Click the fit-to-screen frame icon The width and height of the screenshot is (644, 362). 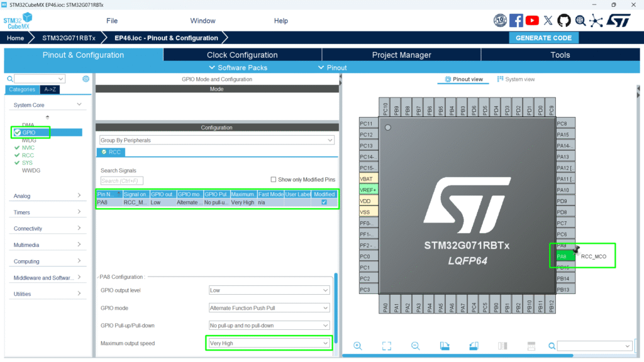(387, 346)
